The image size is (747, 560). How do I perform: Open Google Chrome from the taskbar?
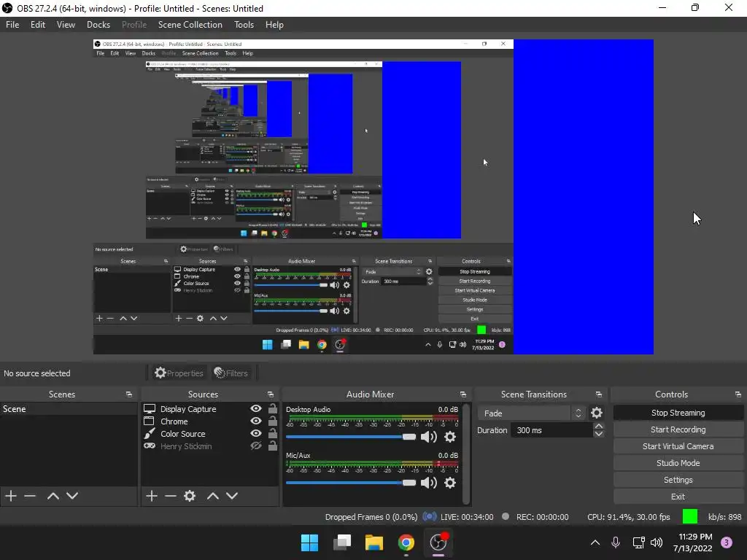[406, 542]
